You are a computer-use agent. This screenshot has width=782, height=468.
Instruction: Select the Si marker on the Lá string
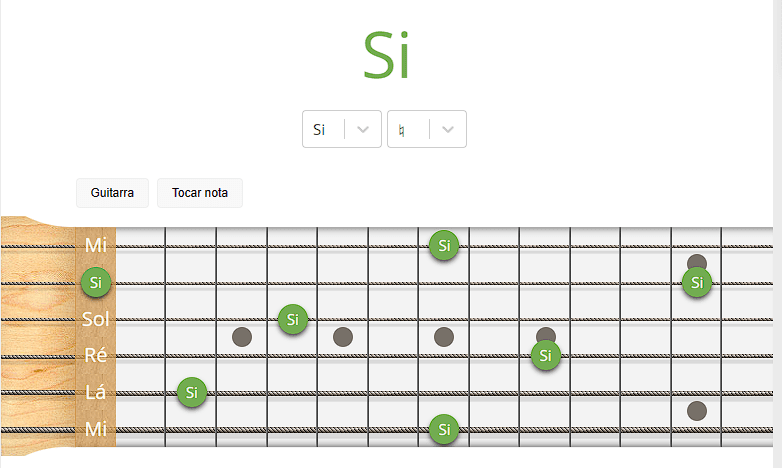[x=192, y=392]
